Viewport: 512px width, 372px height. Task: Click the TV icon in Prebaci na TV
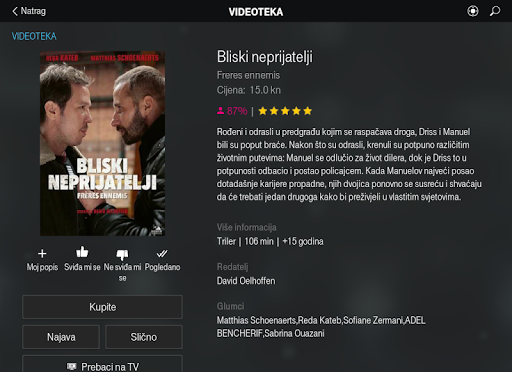click(x=71, y=367)
